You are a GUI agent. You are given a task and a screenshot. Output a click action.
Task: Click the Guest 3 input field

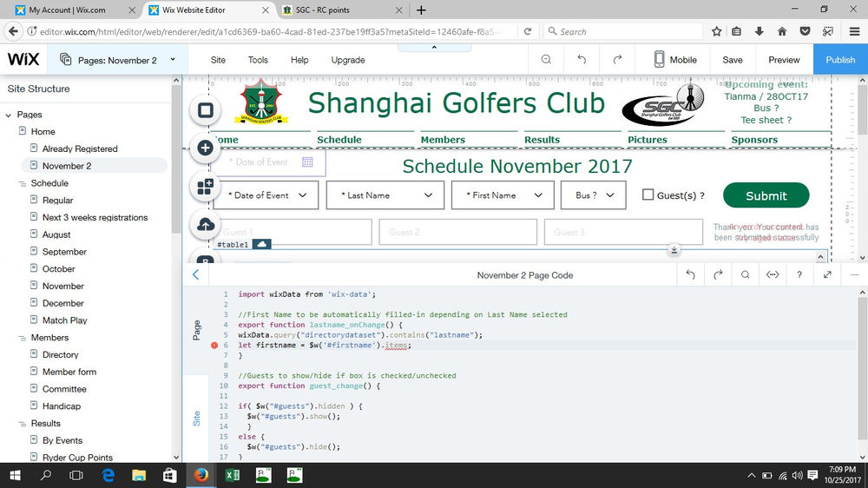(623, 232)
